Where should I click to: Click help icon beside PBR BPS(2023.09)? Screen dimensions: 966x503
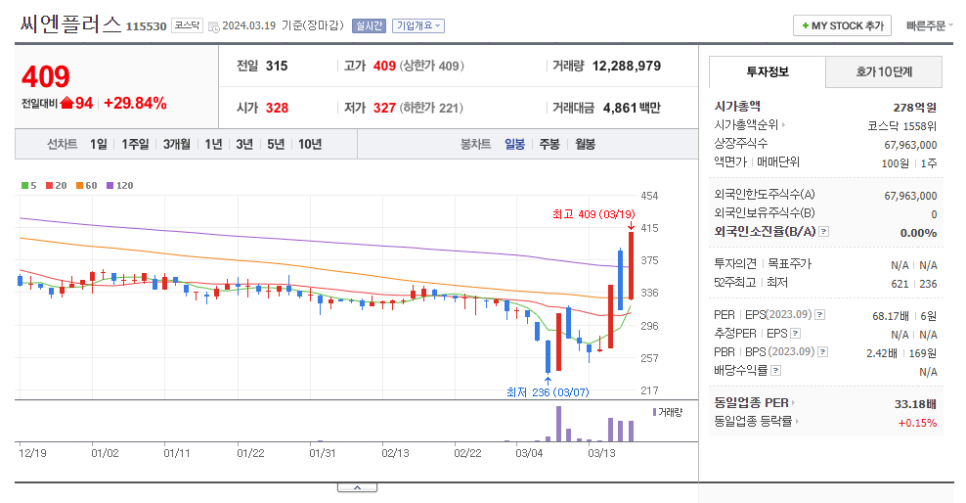(822, 352)
